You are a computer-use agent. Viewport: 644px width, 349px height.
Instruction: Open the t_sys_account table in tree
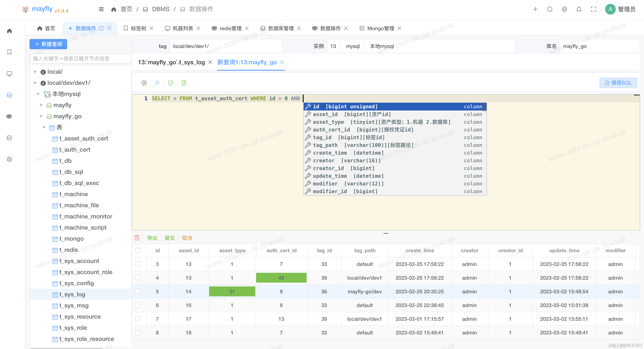pyautogui.click(x=79, y=261)
